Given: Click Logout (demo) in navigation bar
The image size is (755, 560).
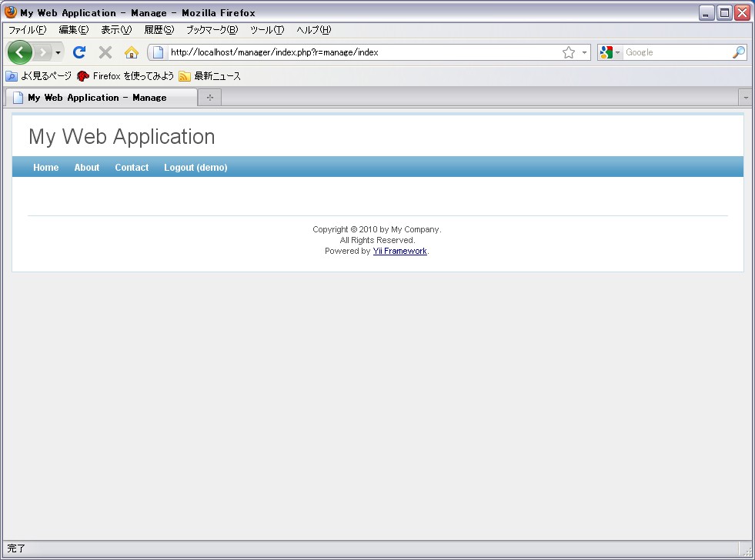Looking at the screenshot, I should click(195, 168).
